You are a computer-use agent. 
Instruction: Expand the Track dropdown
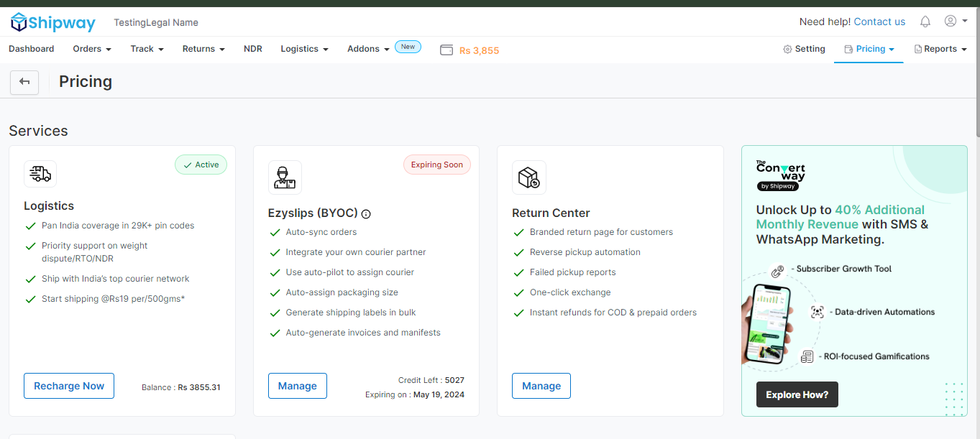click(x=147, y=49)
